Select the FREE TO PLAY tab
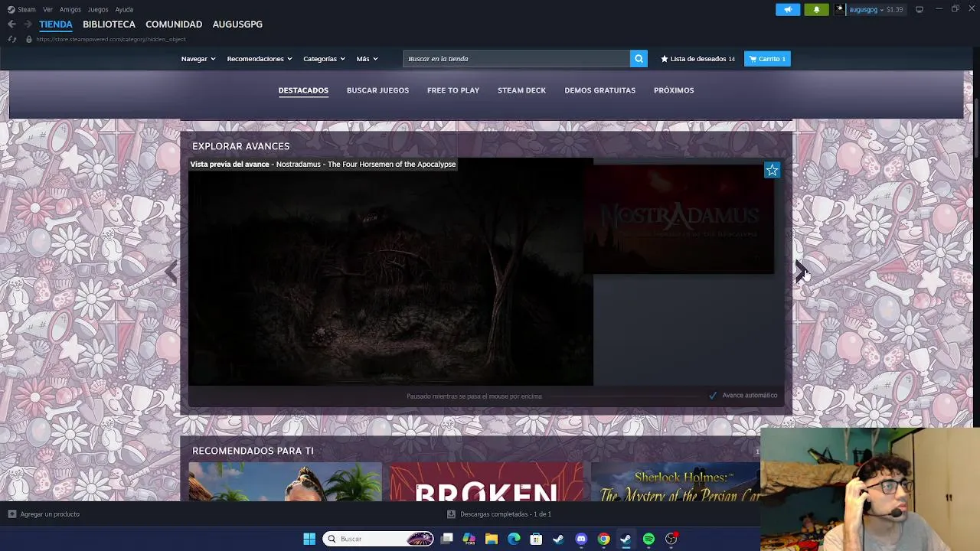 point(453,90)
